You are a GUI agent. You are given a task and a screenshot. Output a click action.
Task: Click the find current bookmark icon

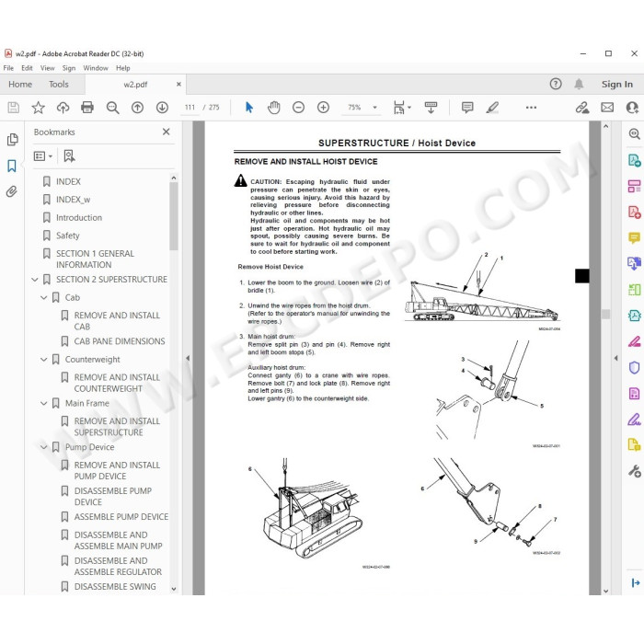[x=69, y=155]
